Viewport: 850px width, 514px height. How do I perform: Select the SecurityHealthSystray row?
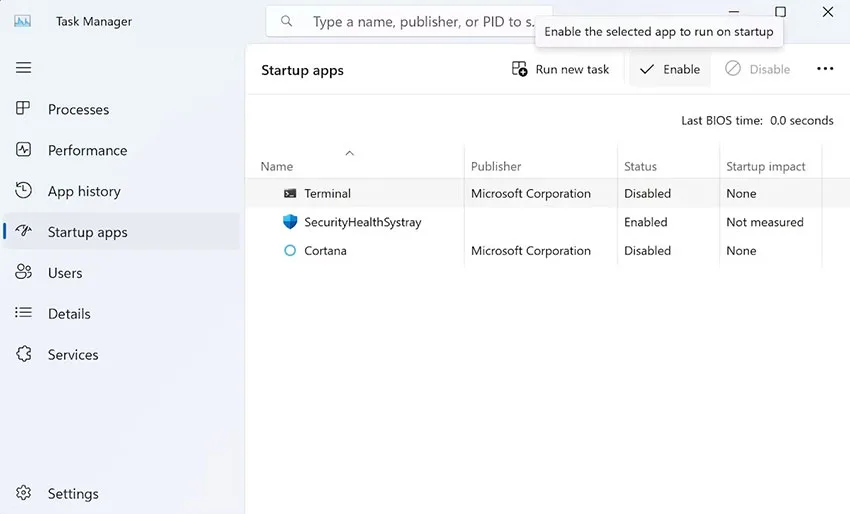(x=548, y=222)
